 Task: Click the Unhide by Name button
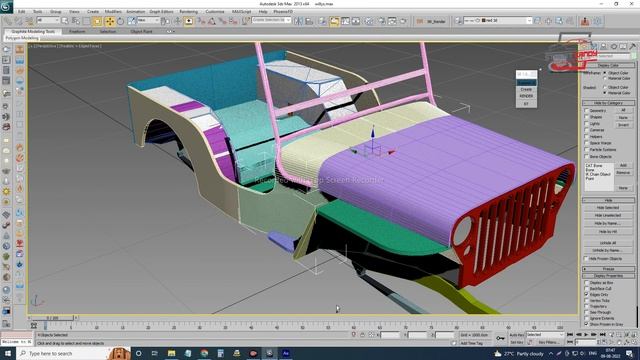[608, 250]
